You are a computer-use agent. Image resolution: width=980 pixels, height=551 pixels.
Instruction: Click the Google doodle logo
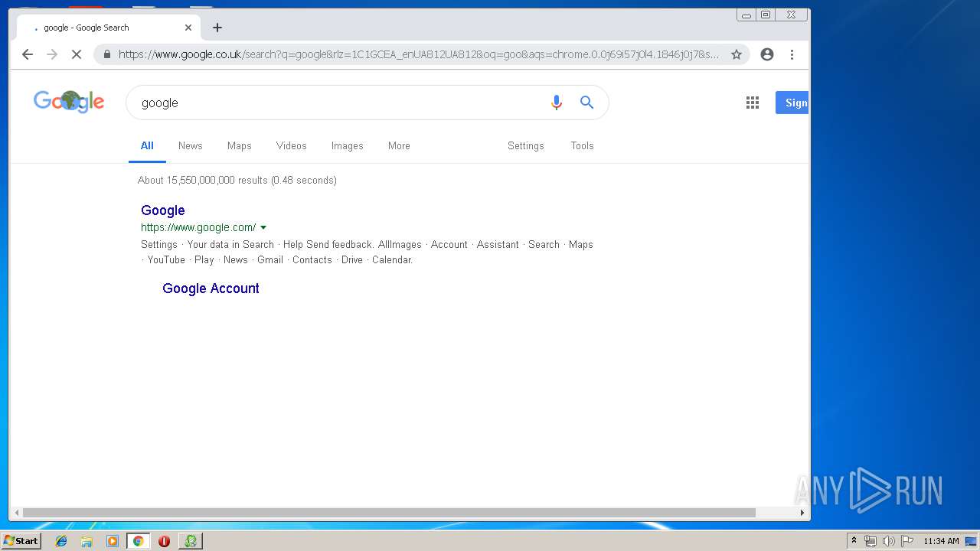tap(69, 102)
